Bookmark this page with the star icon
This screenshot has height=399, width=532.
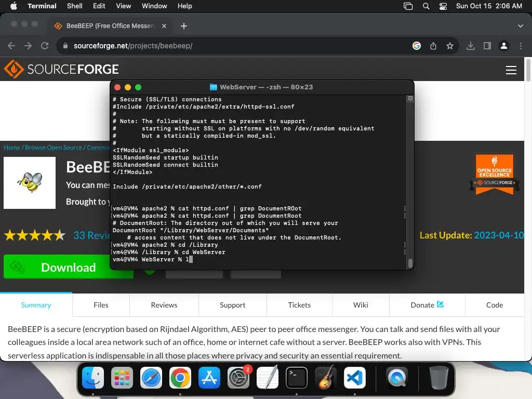click(449, 46)
